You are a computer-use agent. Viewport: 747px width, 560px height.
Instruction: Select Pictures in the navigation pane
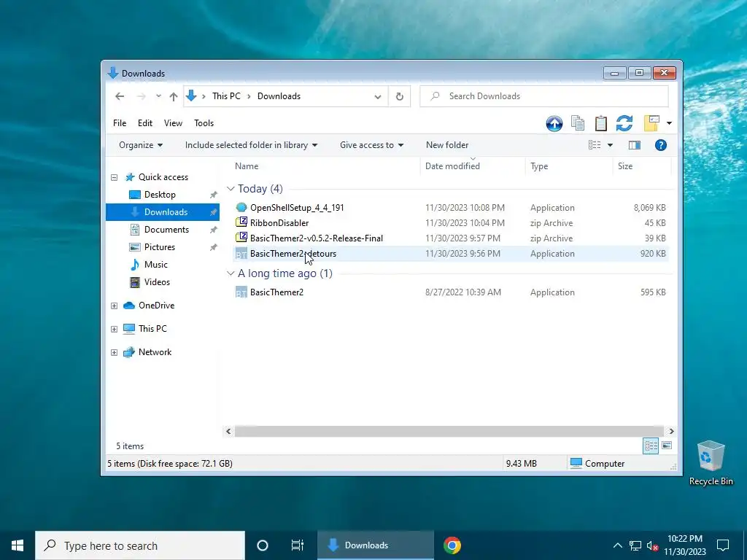(x=160, y=247)
